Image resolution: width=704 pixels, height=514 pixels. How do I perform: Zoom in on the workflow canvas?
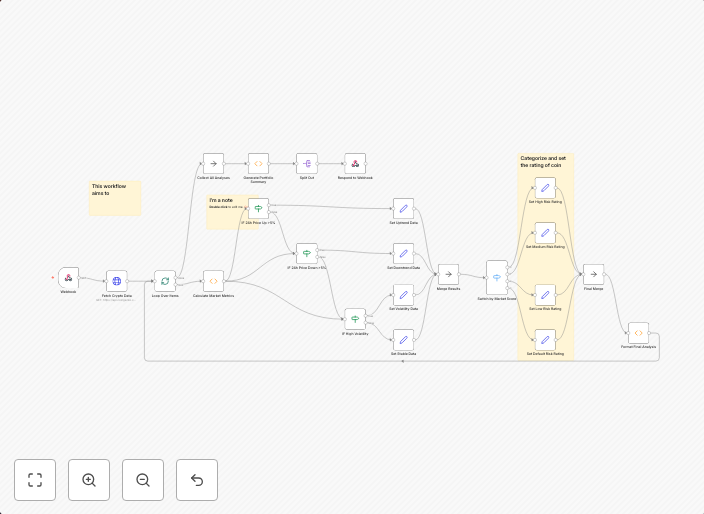point(89,480)
